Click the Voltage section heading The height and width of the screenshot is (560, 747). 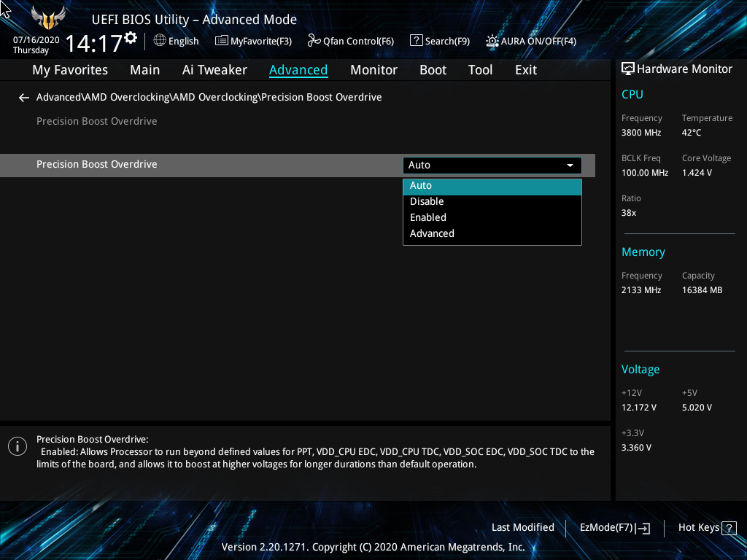(640, 370)
